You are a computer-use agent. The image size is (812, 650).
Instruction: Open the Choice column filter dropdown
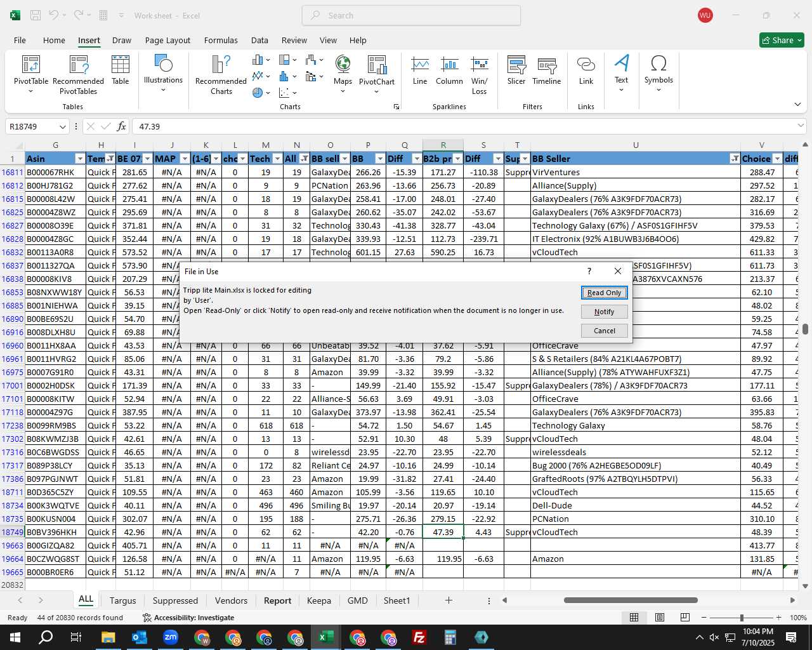[777, 159]
